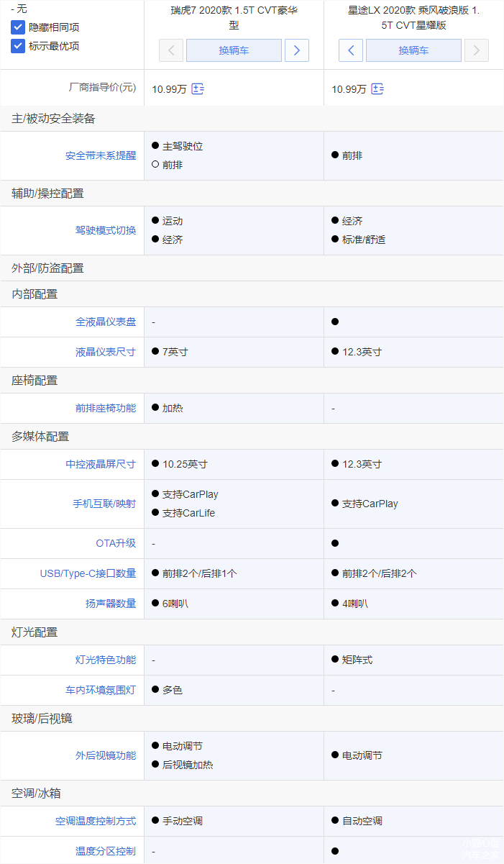The height and width of the screenshot is (864, 504).
Task: Click the 车内环境氛围灯 link
Action: pos(101,690)
